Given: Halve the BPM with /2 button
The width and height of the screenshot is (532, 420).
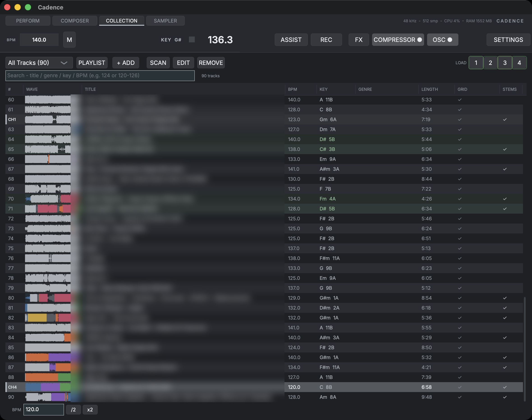Looking at the screenshot, I should coord(73,410).
